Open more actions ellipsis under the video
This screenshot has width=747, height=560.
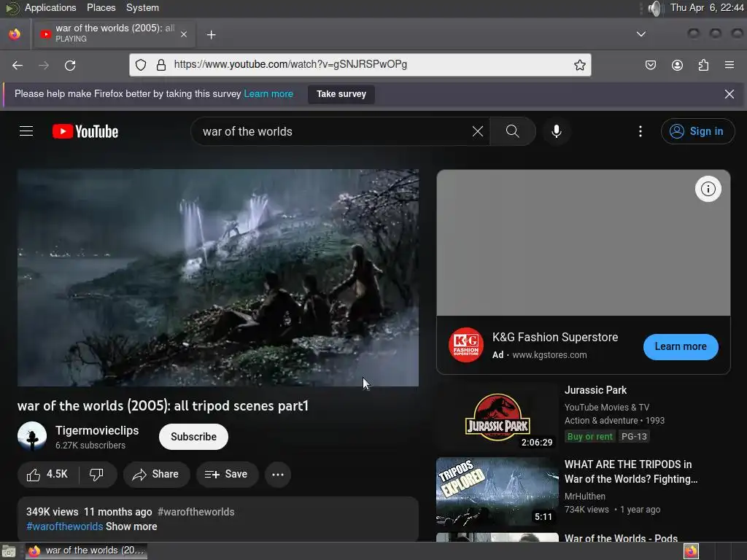click(x=278, y=474)
